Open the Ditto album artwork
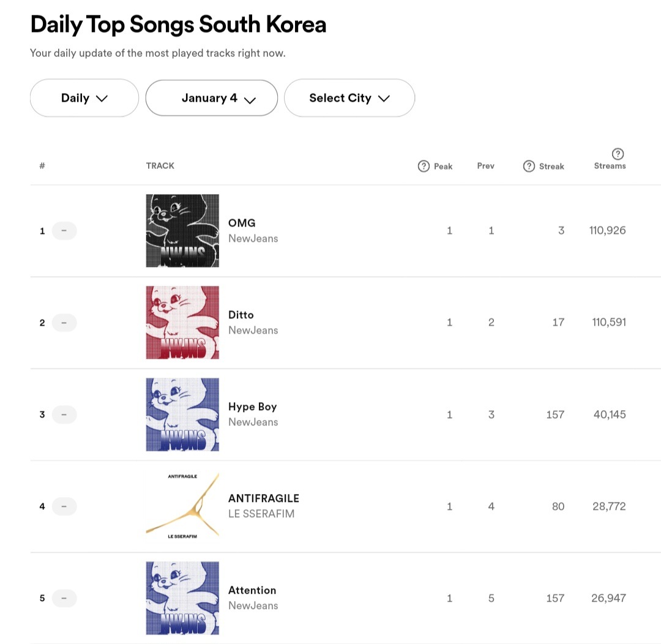The image size is (661, 644). click(182, 323)
